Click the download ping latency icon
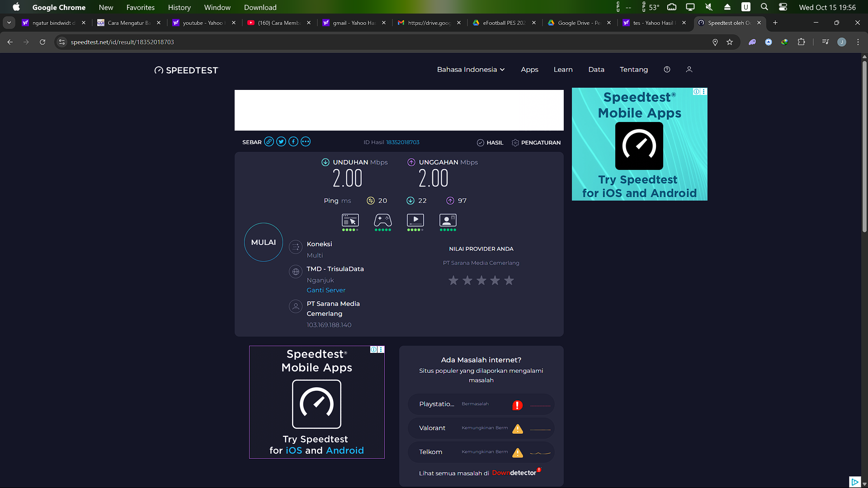Screen dimensions: 868x488 coord(410,201)
